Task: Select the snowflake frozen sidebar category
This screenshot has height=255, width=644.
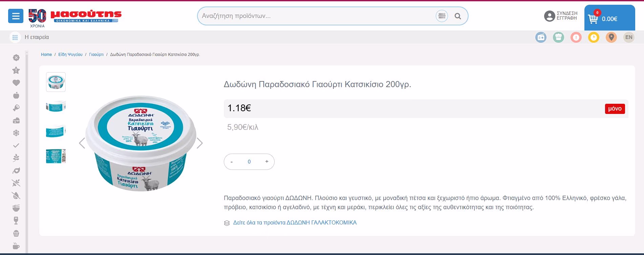Action: (16, 133)
